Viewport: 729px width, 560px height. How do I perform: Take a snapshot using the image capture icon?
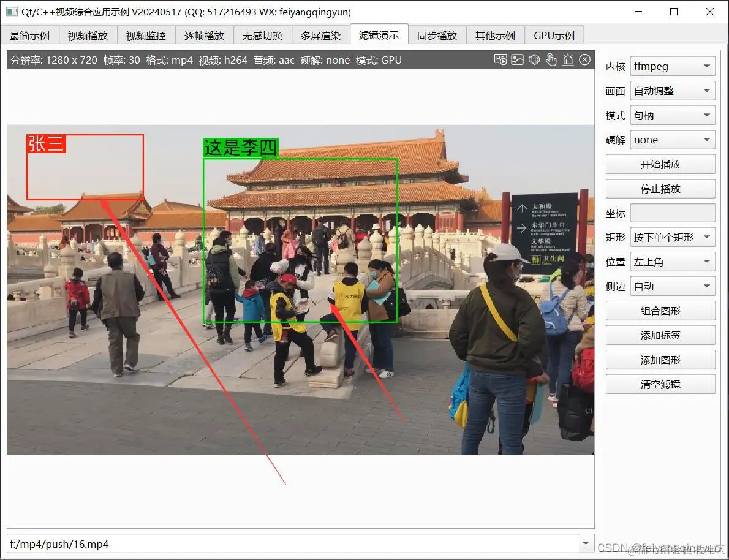518,59
